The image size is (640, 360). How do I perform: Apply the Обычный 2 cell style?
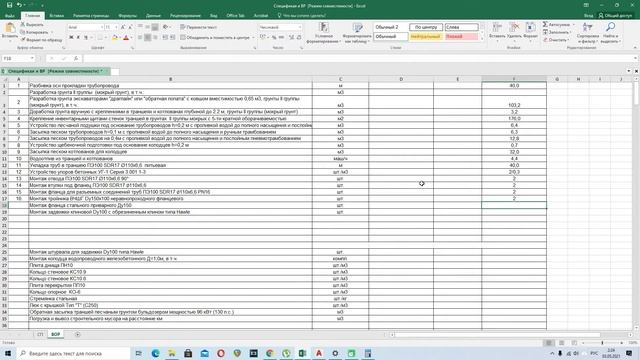[391, 27]
